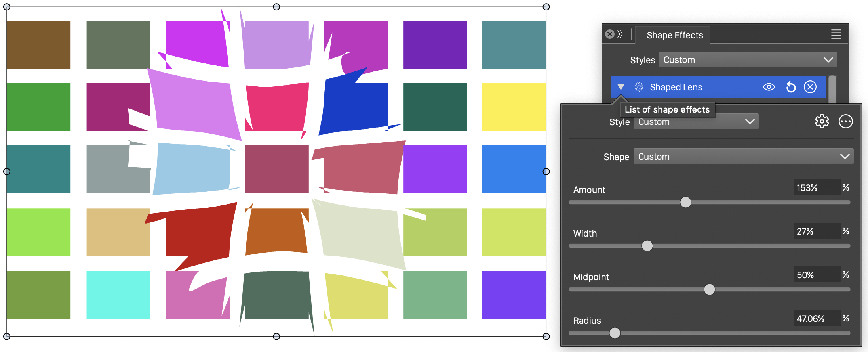Image resolution: width=868 pixels, height=352 pixels.
Task: Open the Shape Effects panel hamburger menu
Action: pos(836,34)
